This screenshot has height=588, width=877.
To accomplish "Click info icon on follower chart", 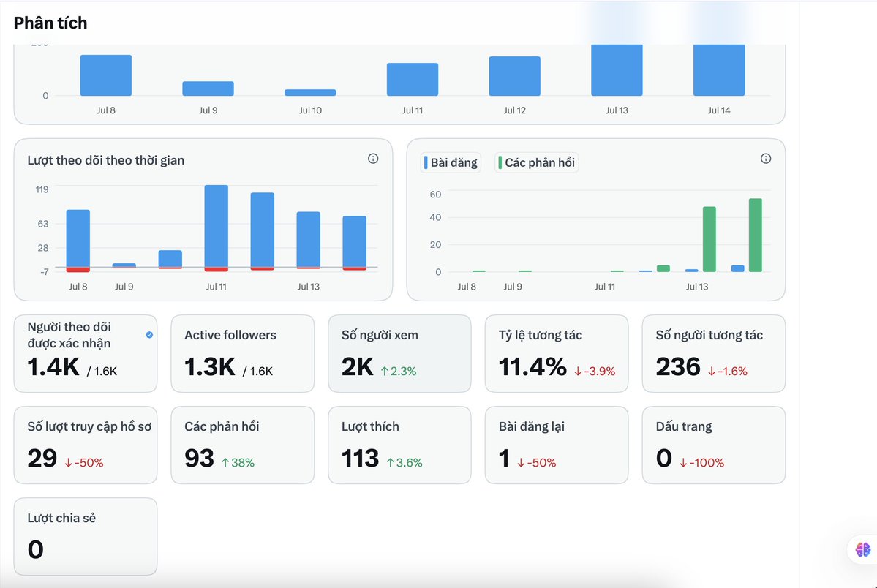I will 373,159.
